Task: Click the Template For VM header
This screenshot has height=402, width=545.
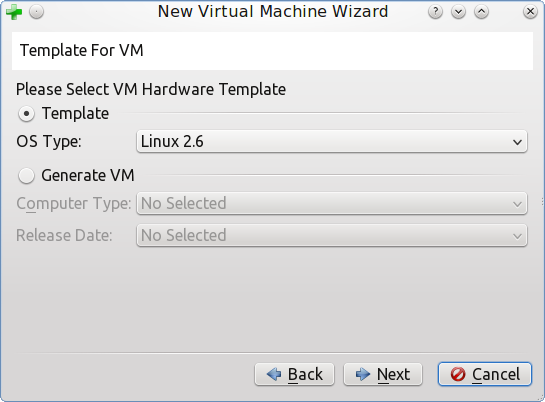Action: 82,50
